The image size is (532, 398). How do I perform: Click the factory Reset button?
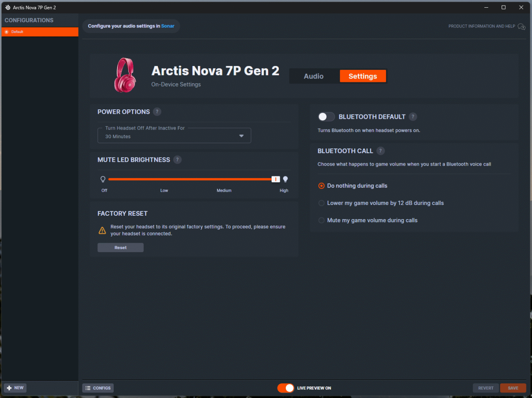121,247
